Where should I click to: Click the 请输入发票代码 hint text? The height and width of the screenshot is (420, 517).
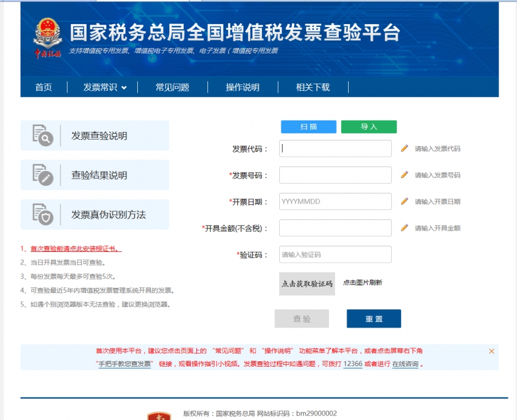click(x=438, y=149)
